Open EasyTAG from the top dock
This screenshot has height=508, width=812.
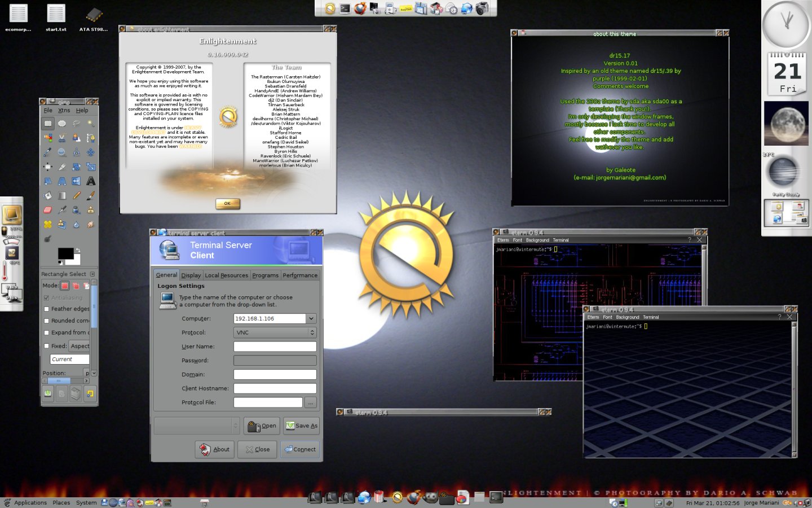pyautogui.click(x=406, y=8)
